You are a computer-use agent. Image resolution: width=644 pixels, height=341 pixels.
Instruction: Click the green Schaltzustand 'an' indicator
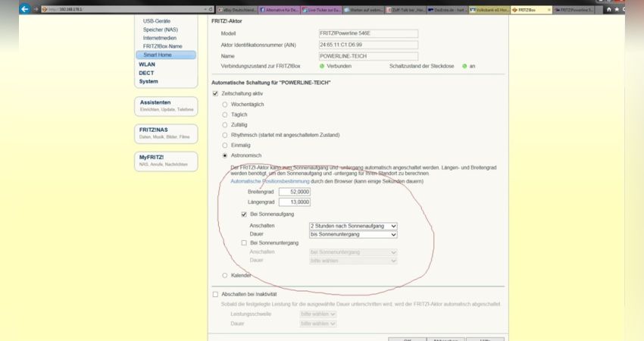click(464, 66)
